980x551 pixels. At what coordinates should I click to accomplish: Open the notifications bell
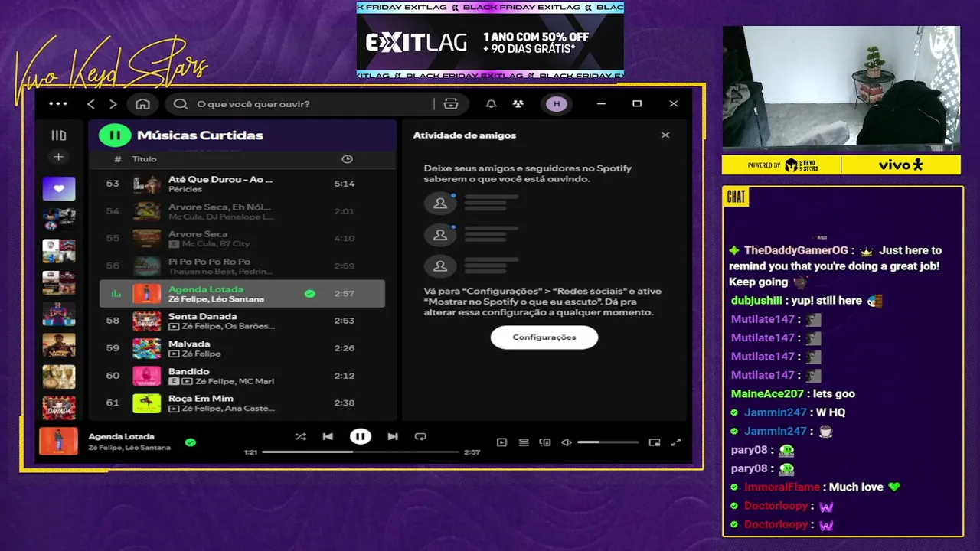[x=492, y=104]
